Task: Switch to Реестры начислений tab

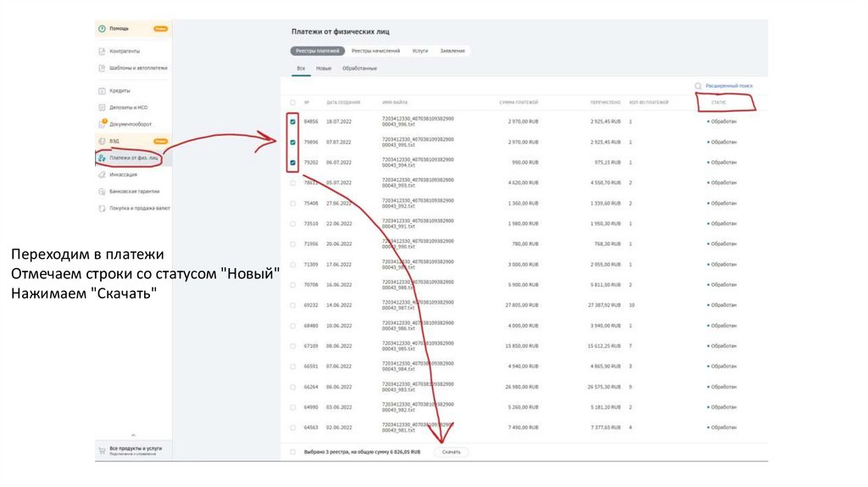Action: click(x=376, y=51)
